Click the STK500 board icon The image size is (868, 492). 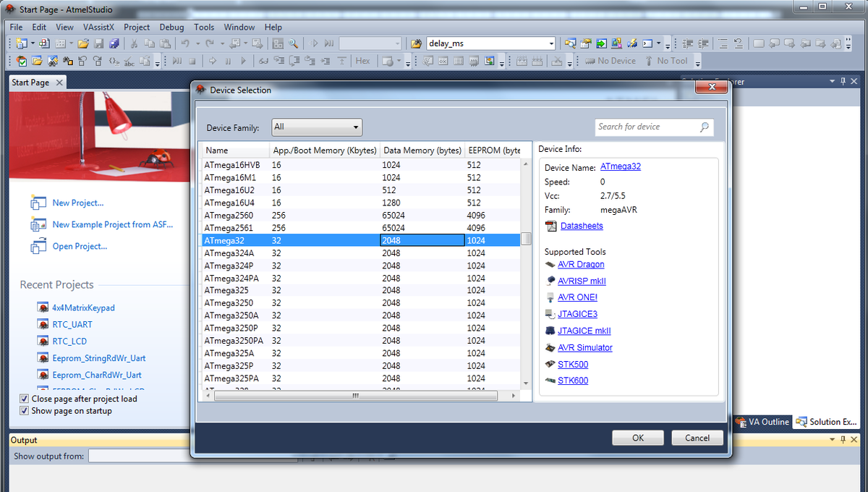(x=550, y=364)
